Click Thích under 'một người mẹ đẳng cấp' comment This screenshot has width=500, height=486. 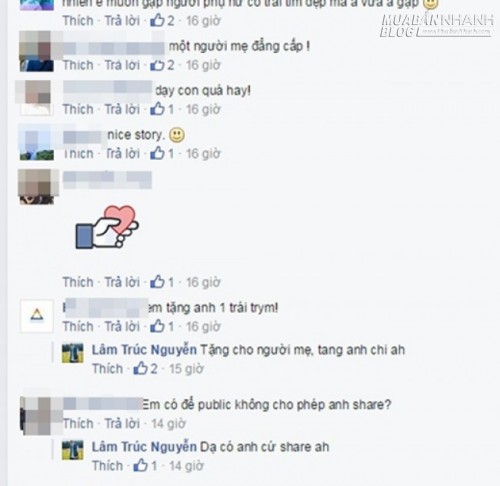[x=78, y=65]
